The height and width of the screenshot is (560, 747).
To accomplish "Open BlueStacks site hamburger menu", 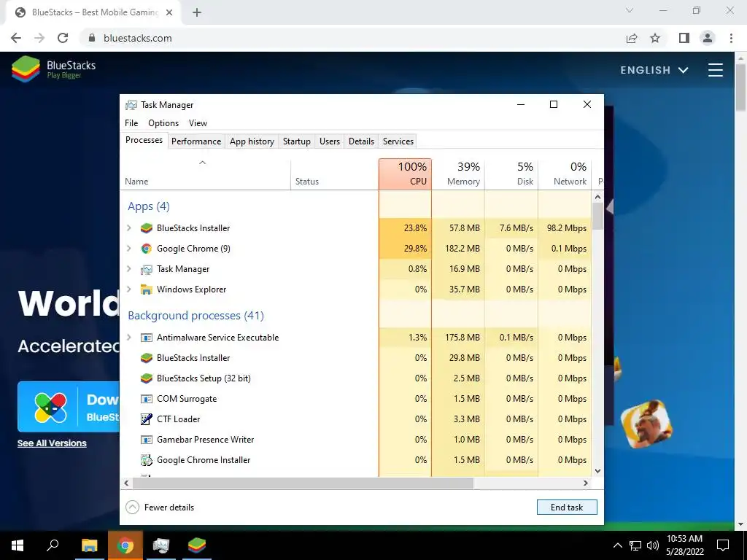I will 715,70.
